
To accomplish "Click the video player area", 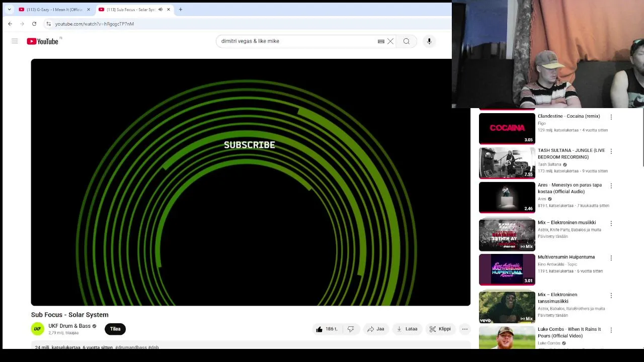I will click(251, 182).
